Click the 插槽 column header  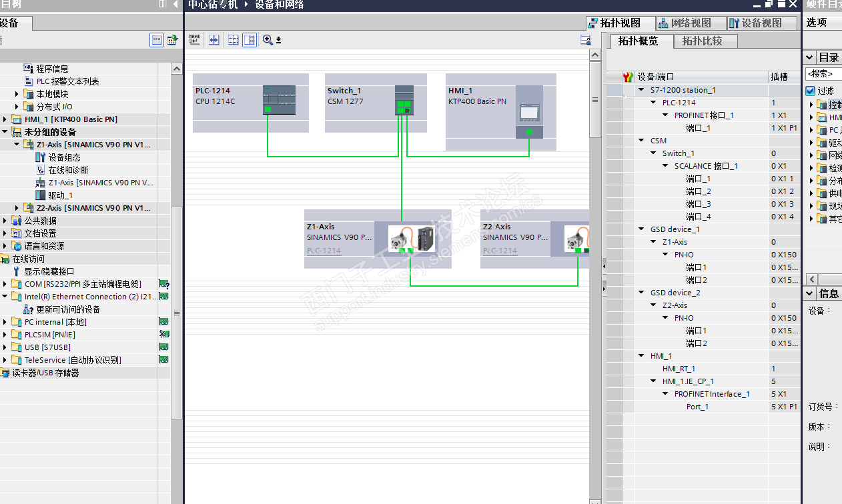[785, 77]
